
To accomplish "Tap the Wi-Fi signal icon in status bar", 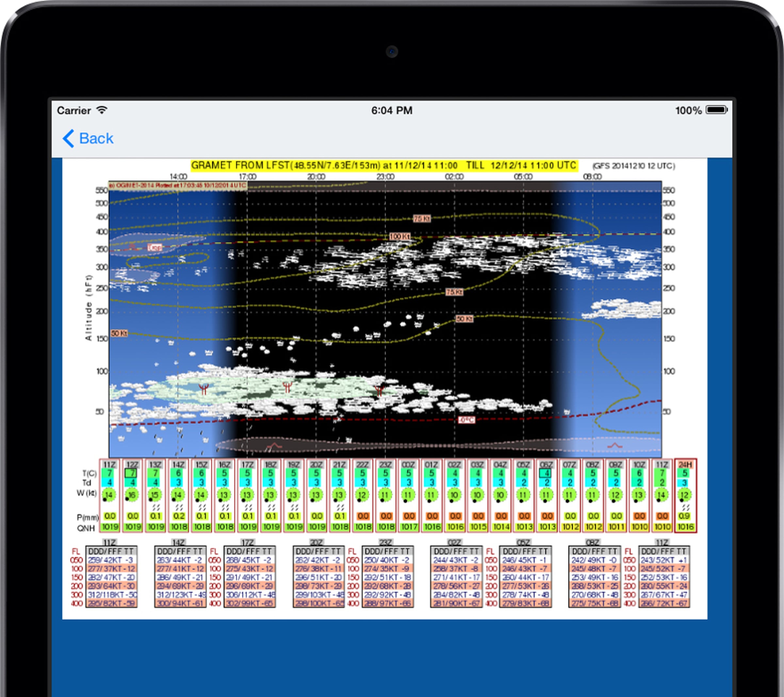I will click(x=102, y=110).
